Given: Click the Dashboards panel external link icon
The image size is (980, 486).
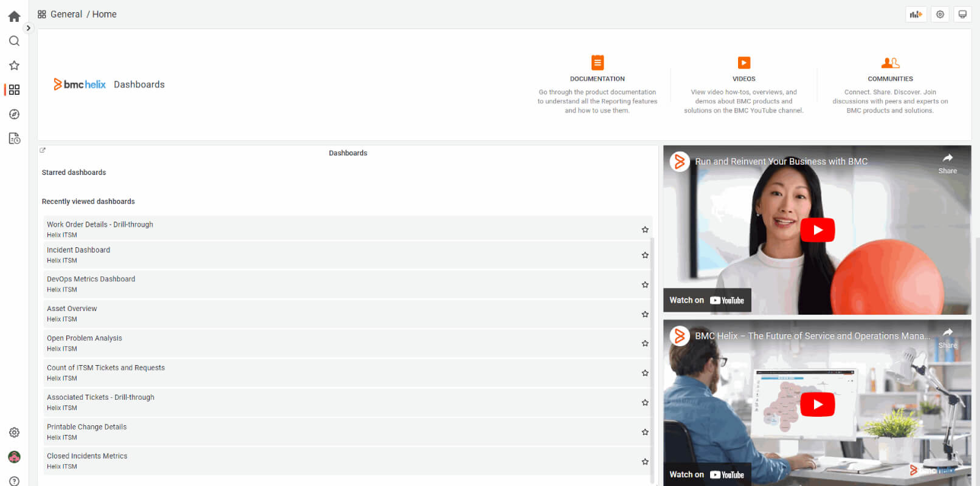Looking at the screenshot, I should pos(43,150).
